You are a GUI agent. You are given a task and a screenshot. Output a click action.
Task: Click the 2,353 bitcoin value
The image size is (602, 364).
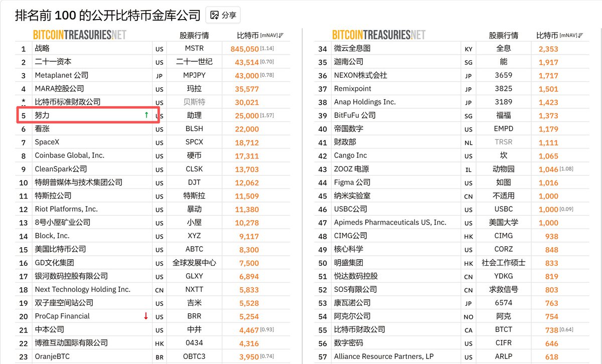click(548, 49)
